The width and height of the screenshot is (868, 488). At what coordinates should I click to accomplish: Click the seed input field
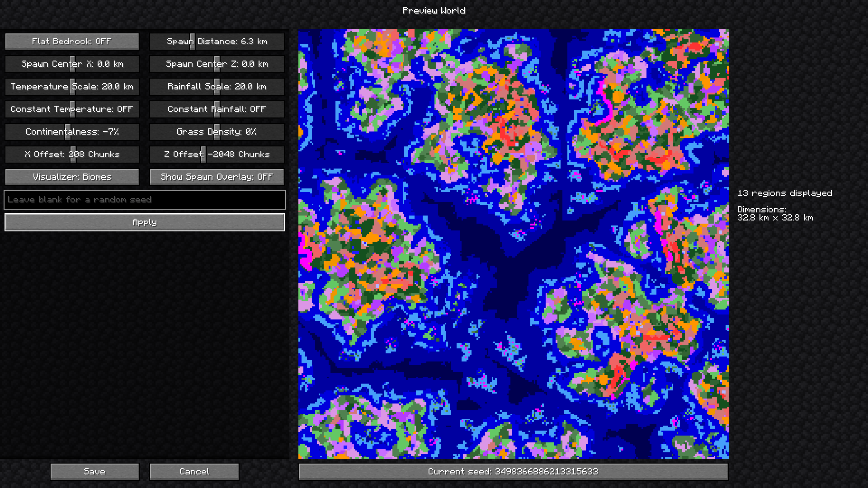[144, 199]
